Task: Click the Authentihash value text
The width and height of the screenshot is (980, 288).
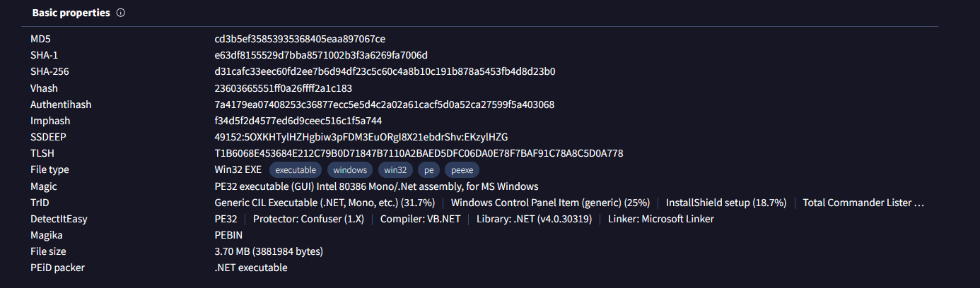Action: point(384,104)
